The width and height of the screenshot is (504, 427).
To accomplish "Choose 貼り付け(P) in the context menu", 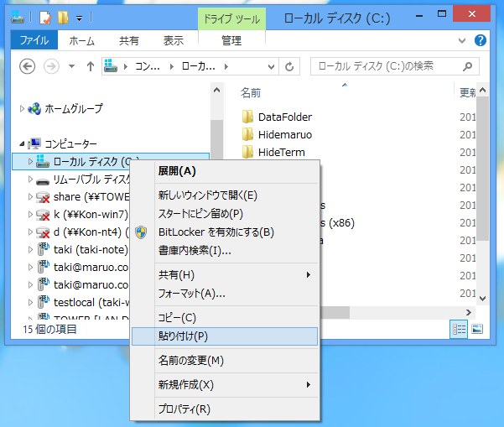I will pos(225,336).
